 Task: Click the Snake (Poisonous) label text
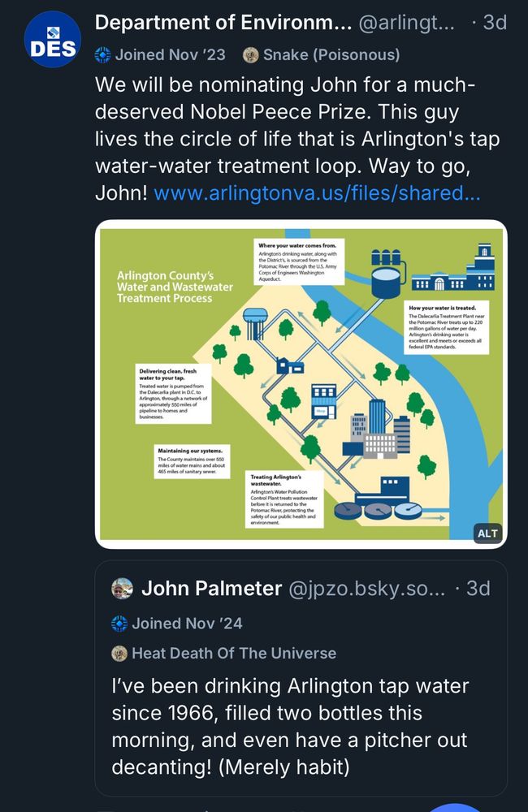tap(331, 55)
